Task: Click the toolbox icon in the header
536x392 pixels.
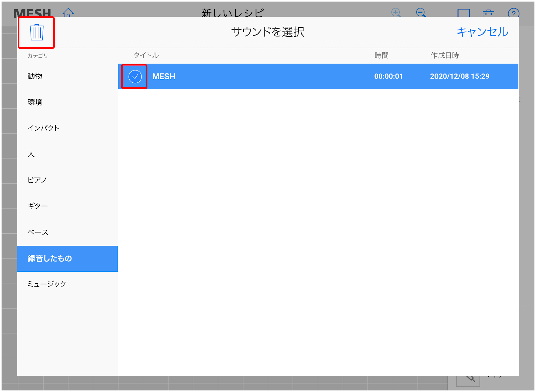Action: [x=488, y=13]
